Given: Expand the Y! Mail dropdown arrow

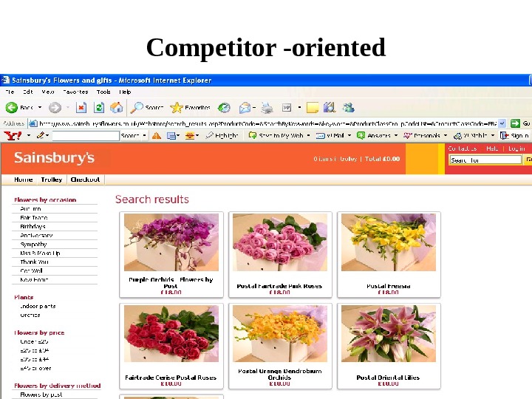Looking at the screenshot, I should click(x=349, y=135).
